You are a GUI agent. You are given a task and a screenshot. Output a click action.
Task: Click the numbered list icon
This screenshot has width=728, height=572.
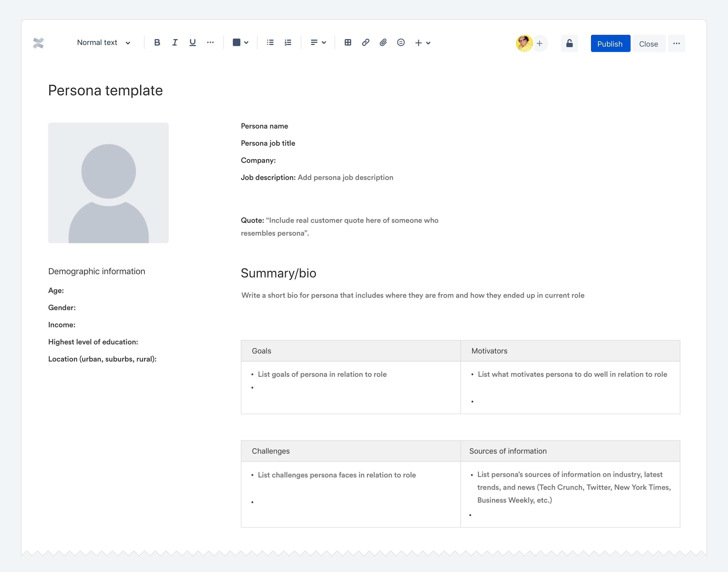pyautogui.click(x=288, y=43)
